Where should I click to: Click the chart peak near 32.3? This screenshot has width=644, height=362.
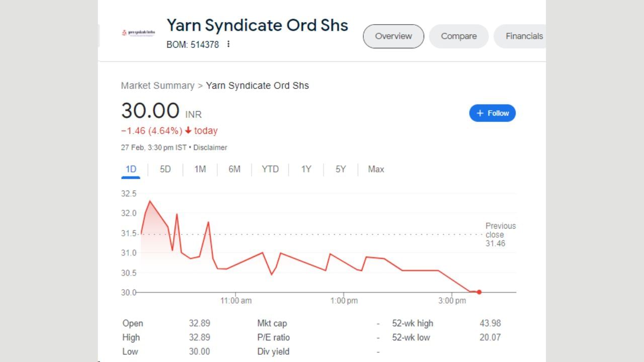(x=150, y=201)
